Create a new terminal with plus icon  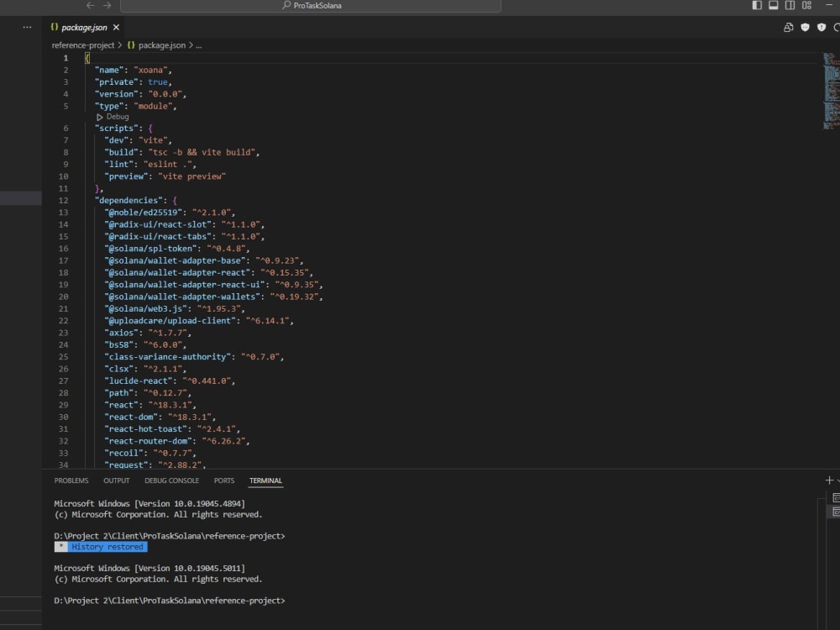pyautogui.click(x=829, y=480)
